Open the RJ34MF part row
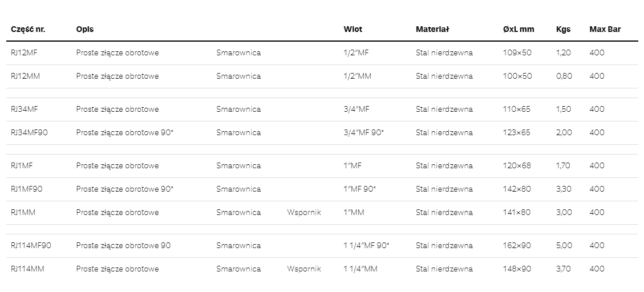This screenshot has width=644, height=292. point(24,109)
